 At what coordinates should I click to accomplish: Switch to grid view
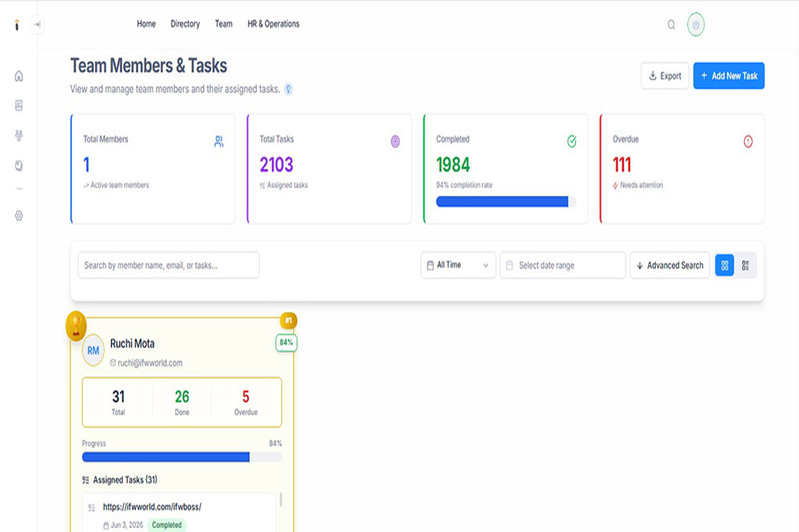click(725, 265)
